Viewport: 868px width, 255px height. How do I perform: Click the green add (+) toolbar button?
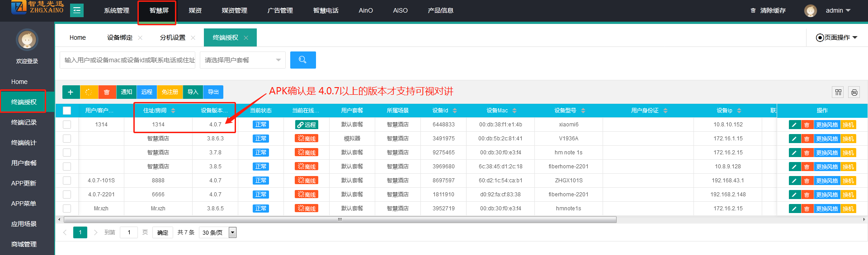coord(71,92)
